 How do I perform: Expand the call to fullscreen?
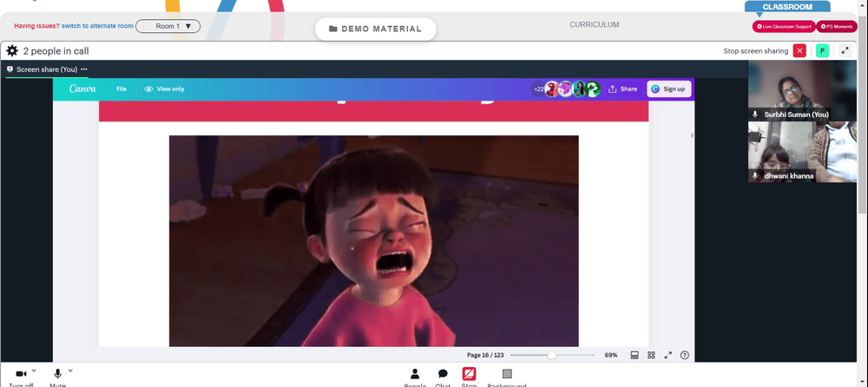click(845, 51)
